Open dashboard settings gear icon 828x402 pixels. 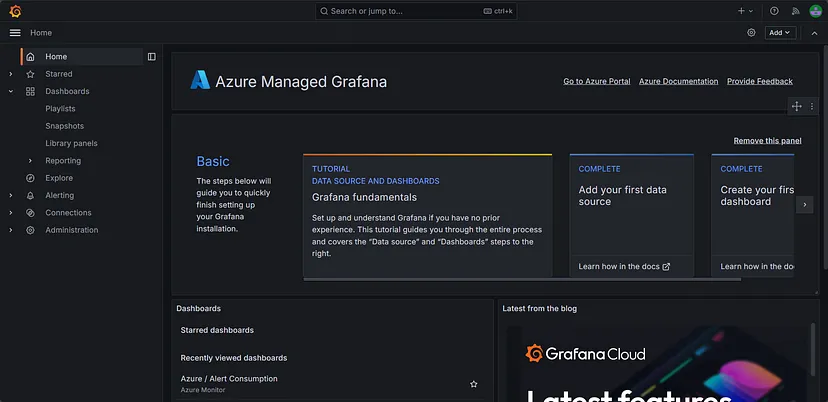click(x=751, y=33)
